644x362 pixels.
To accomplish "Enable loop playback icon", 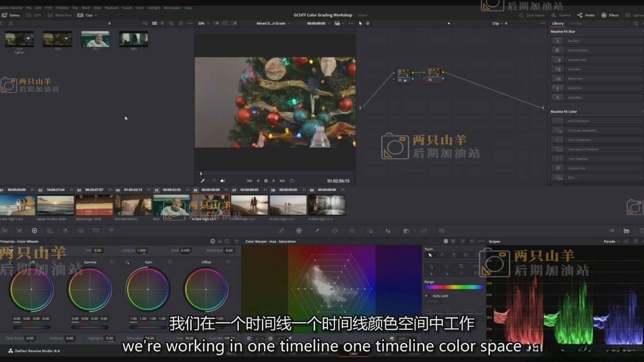I will (292, 181).
